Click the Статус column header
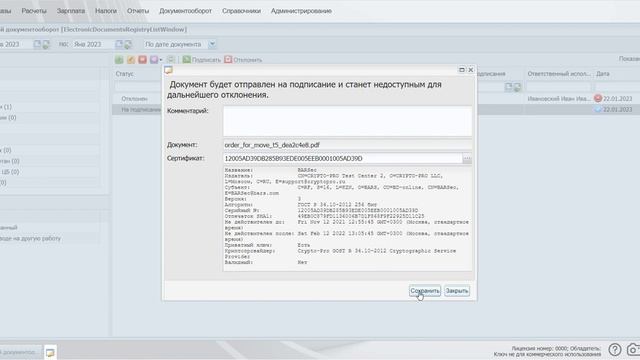Viewport: 640px width, 360px height. pyautogui.click(x=124, y=74)
